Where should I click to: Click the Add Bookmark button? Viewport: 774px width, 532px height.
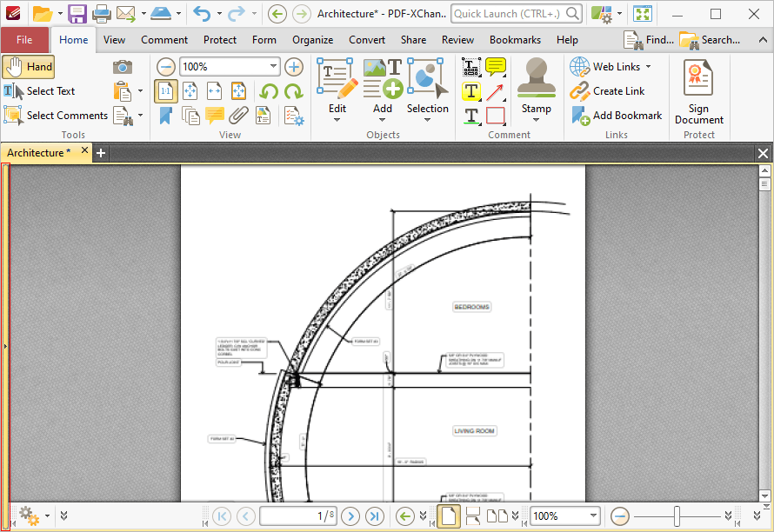point(617,116)
